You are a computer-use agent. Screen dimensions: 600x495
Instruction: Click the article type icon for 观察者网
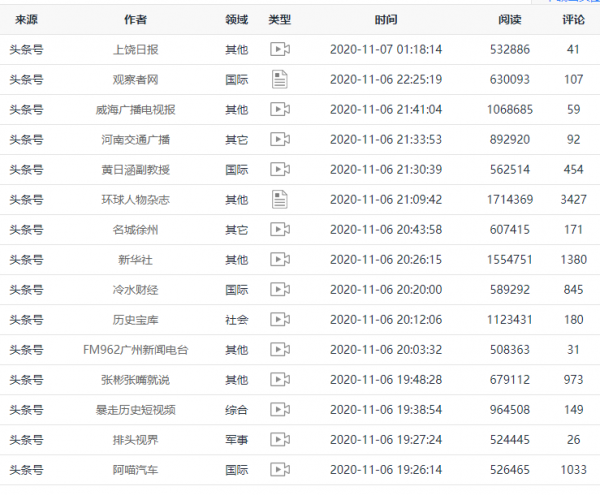tap(280, 79)
